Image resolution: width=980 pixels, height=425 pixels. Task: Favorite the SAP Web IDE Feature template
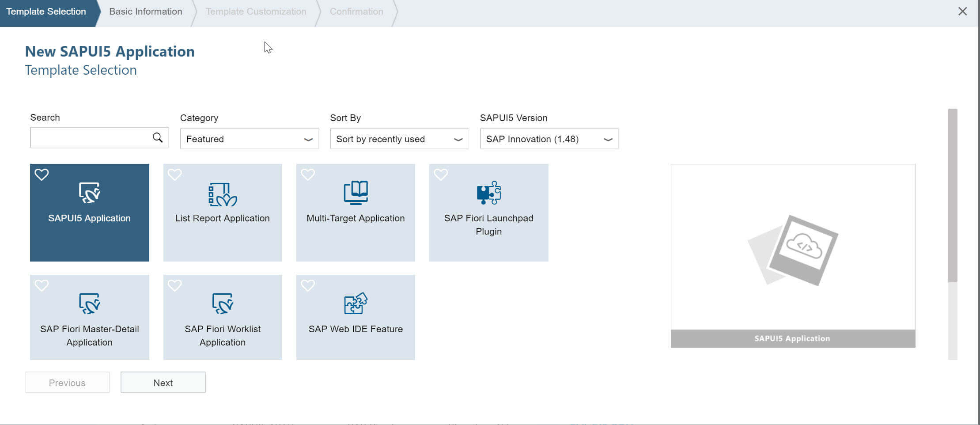308,285
